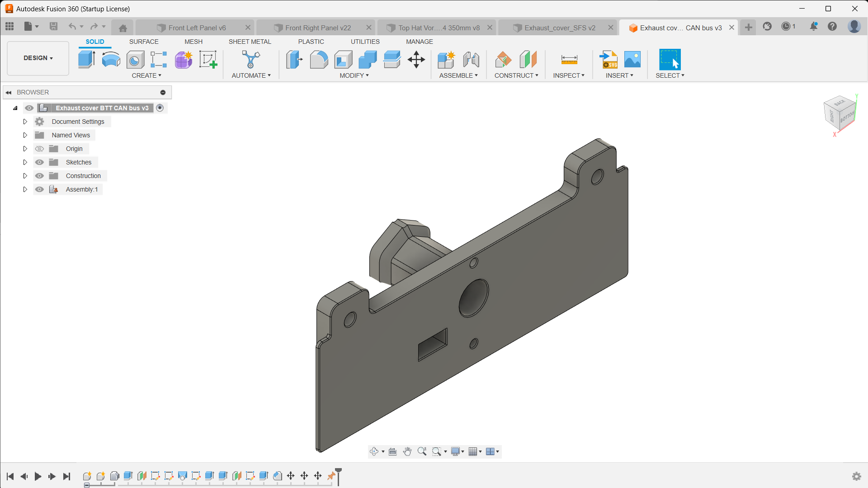
Task: Open the DESIGN workspace selector
Action: [38, 58]
